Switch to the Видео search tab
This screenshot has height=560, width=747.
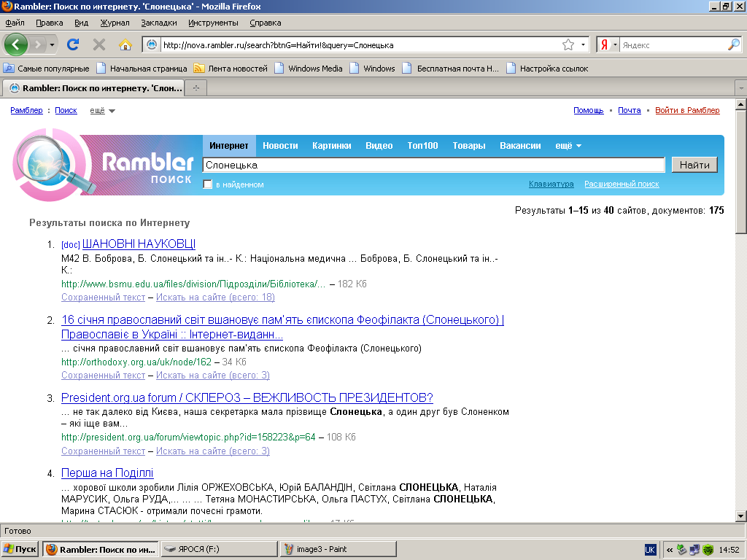pyautogui.click(x=379, y=146)
